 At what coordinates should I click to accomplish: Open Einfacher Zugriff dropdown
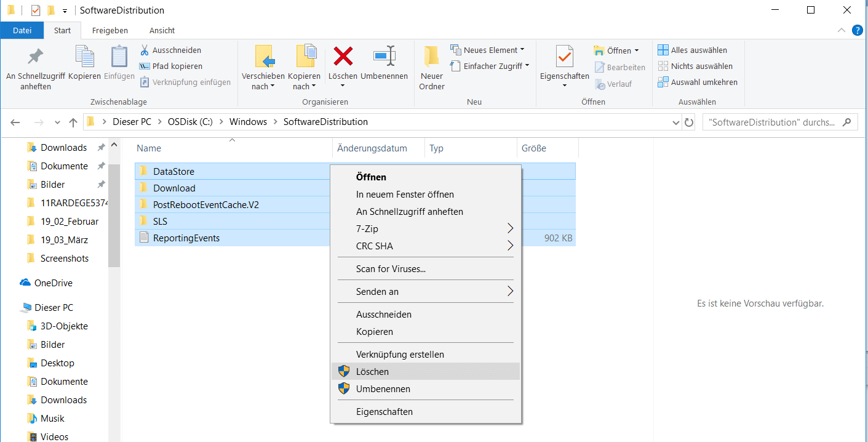click(490, 66)
